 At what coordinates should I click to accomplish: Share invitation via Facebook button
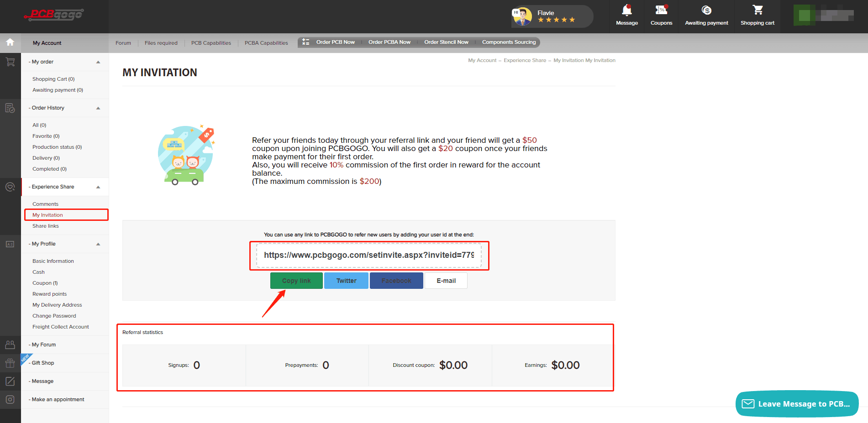(x=396, y=281)
